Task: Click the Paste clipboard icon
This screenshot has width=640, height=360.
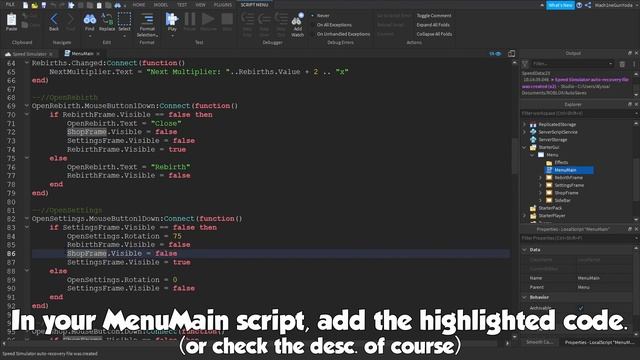Action: (x=11, y=21)
